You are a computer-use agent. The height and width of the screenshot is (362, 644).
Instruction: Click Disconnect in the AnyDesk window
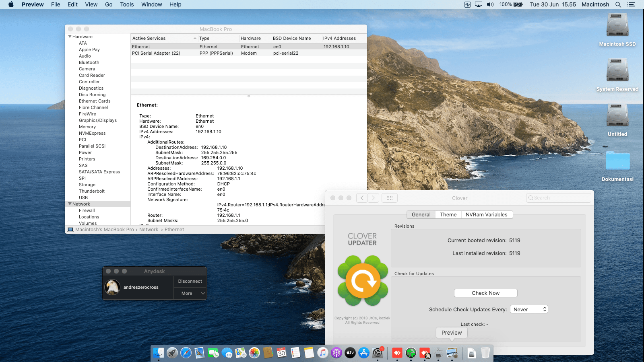(190, 281)
